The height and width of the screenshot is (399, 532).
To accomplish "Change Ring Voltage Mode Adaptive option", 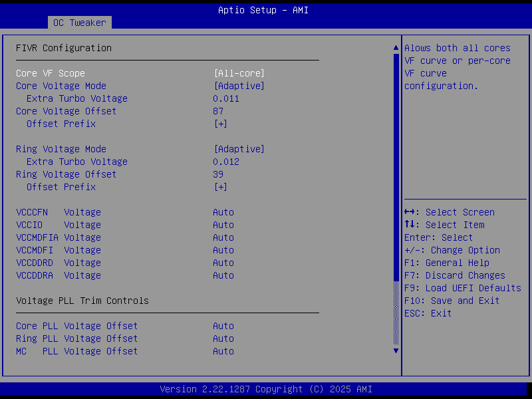I will (x=239, y=149).
